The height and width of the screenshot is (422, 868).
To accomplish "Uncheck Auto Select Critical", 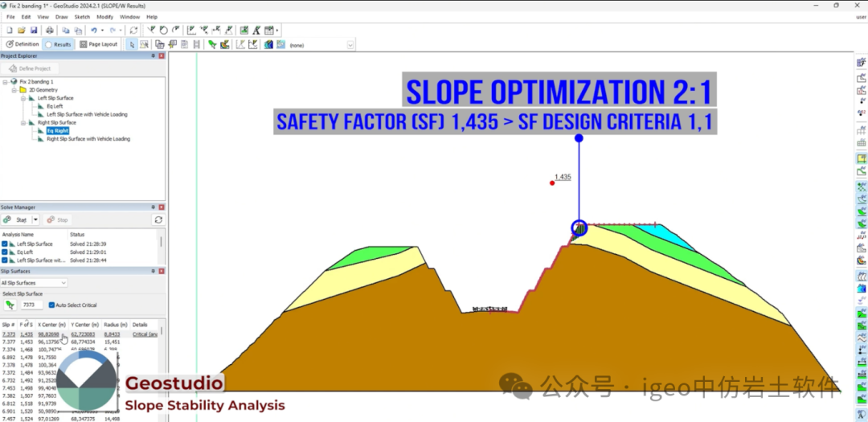I will 51,305.
